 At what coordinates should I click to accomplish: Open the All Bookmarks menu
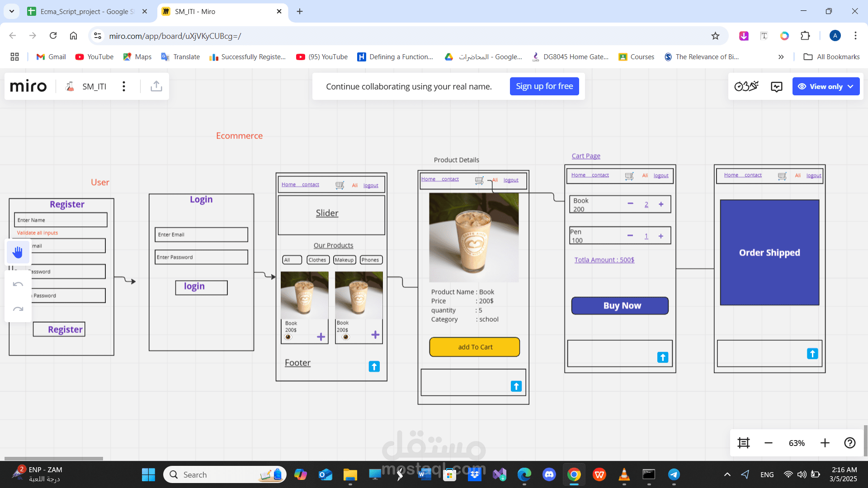coord(831,56)
